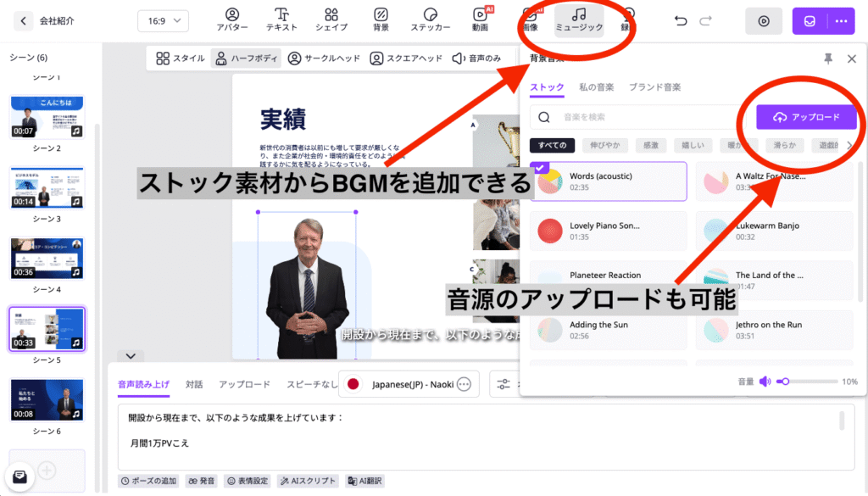Select the すべての filter chip
868x496 pixels.
[x=553, y=145]
